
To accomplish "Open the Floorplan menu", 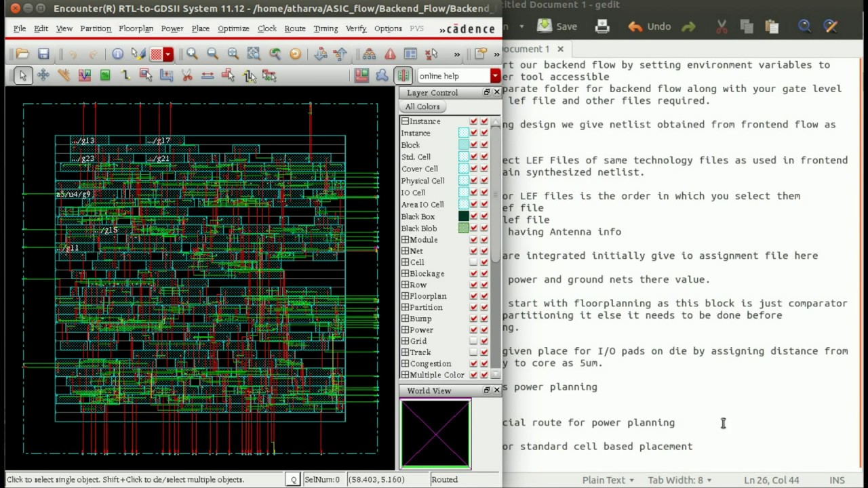I will pyautogui.click(x=136, y=28).
